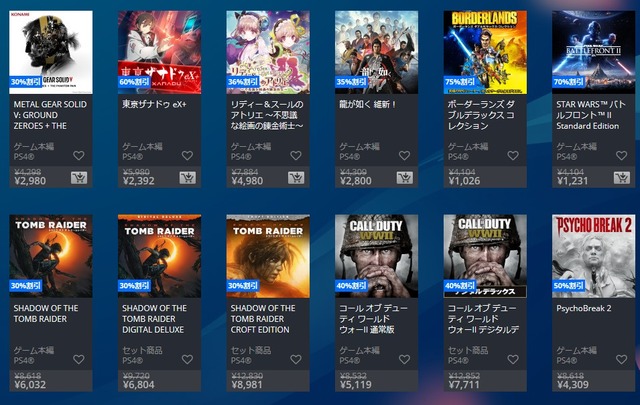Heart icon for コール オブ デューティ 通常版
The image size is (640, 405).
click(x=404, y=359)
